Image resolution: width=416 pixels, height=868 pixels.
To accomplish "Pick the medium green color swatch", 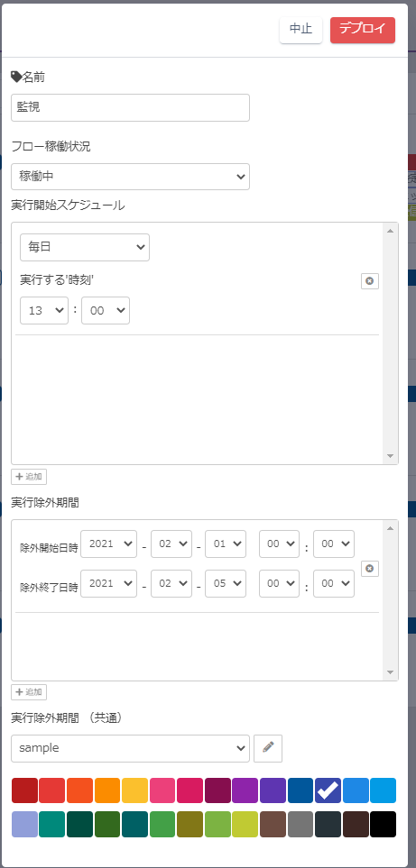I will pyautogui.click(x=162, y=824).
